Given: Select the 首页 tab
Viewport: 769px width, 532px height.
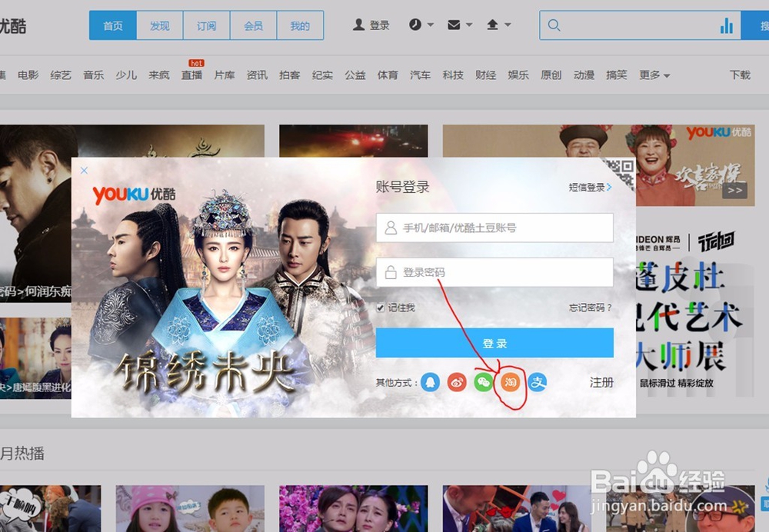Looking at the screenshot, I should (x=113, y=25).
